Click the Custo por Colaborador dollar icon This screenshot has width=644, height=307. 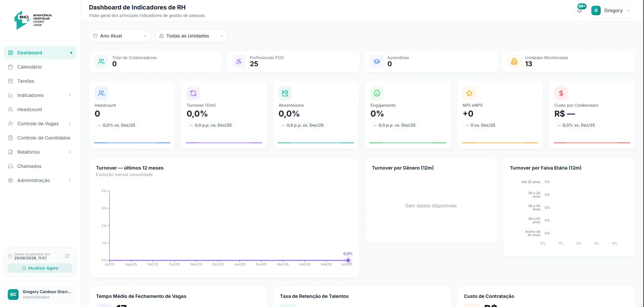point(561,93)
